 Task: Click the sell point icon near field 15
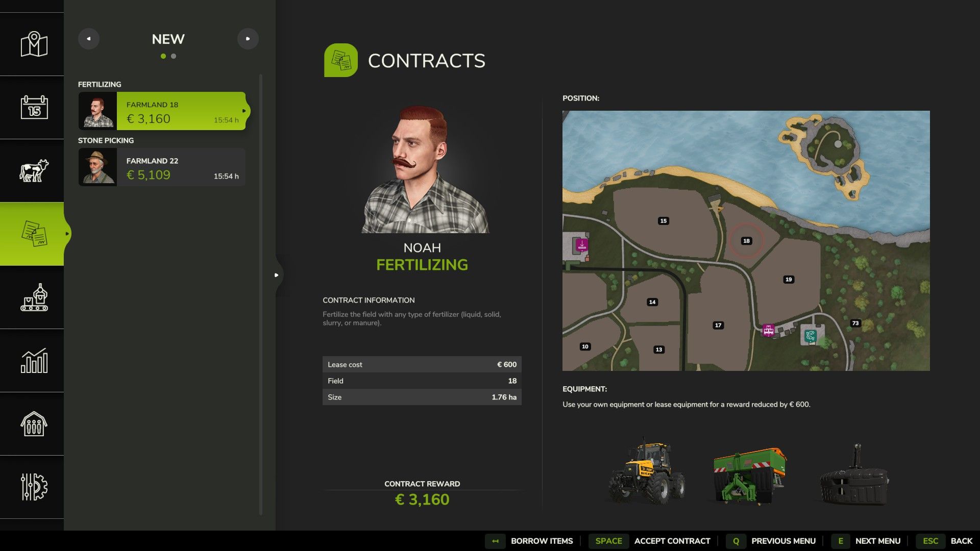[582, 245]
